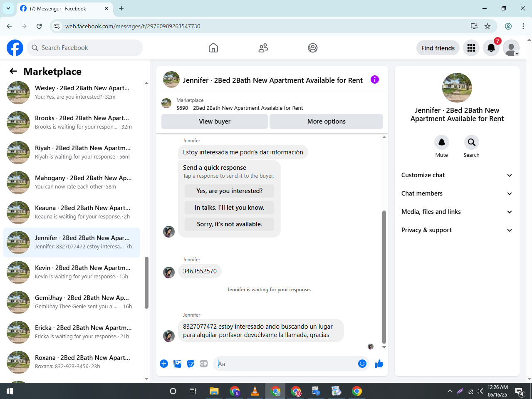
Task: Switch to the Messenger | Facebook tab
Action: 64,8
